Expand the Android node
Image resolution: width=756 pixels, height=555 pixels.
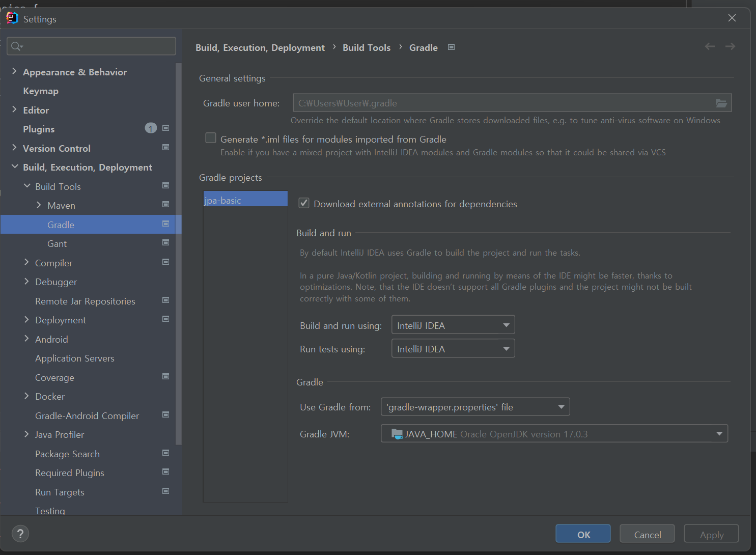pyautogui.click(x=26, y=339)
